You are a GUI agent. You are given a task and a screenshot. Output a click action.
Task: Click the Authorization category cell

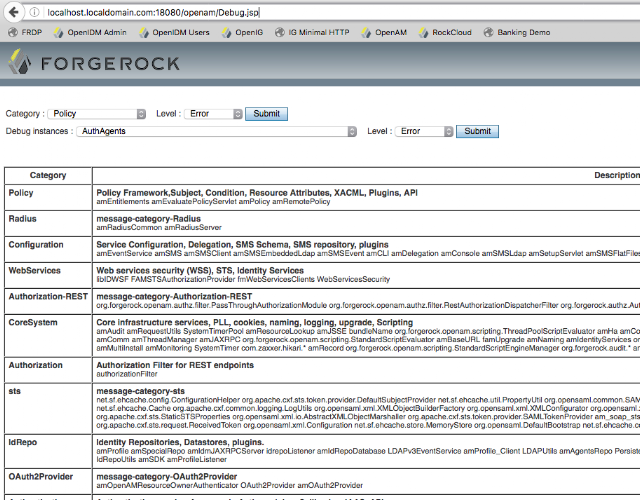48,369
